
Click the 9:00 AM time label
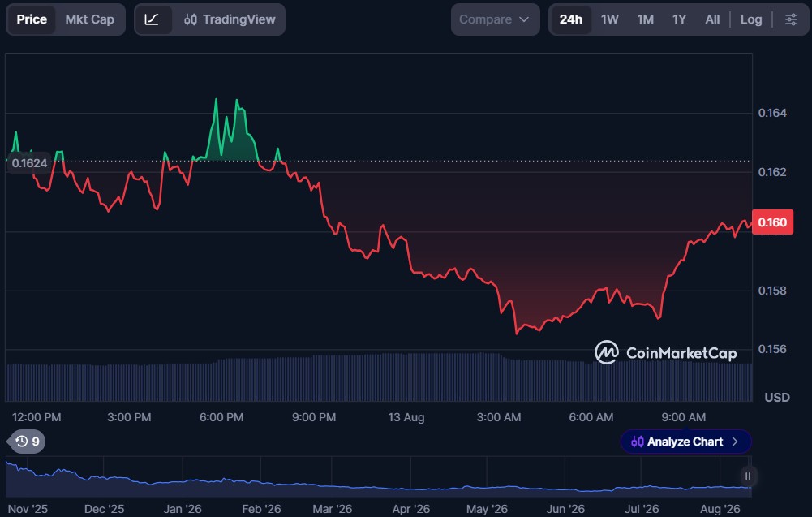(683, 417)
